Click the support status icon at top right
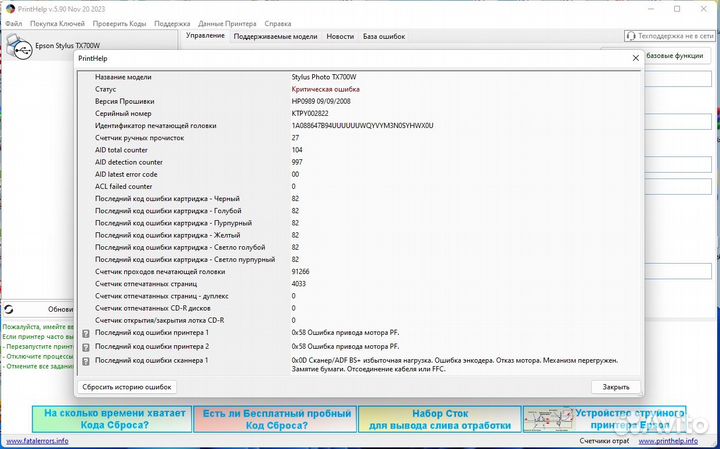 (x=630, y=36)
